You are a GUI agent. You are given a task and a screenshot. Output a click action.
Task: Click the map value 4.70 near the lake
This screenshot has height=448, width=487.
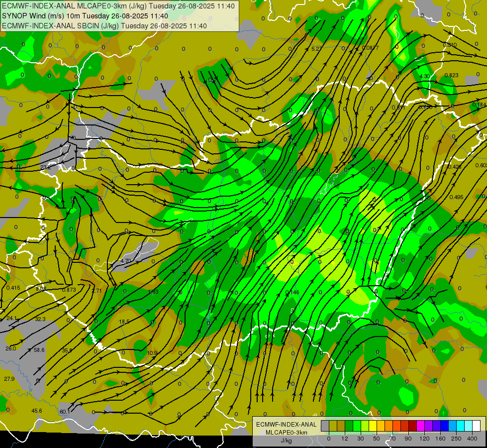coord(125,261)
